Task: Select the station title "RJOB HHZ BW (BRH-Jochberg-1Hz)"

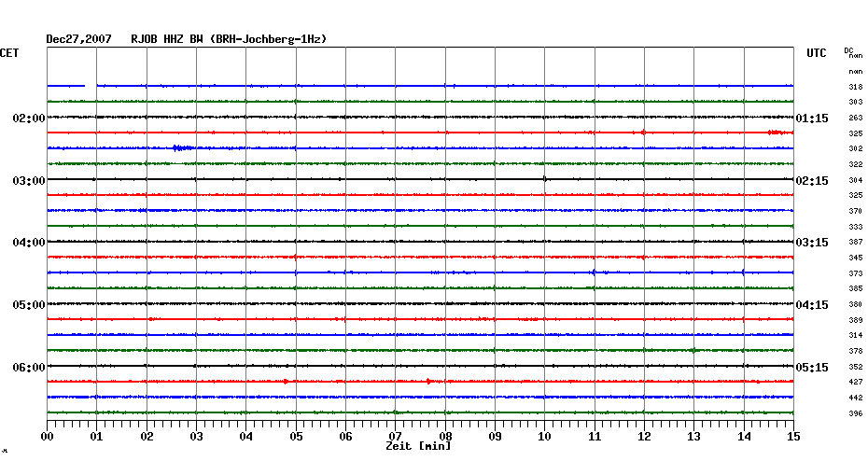Action: pyautogui.click(x=229, y=39)
